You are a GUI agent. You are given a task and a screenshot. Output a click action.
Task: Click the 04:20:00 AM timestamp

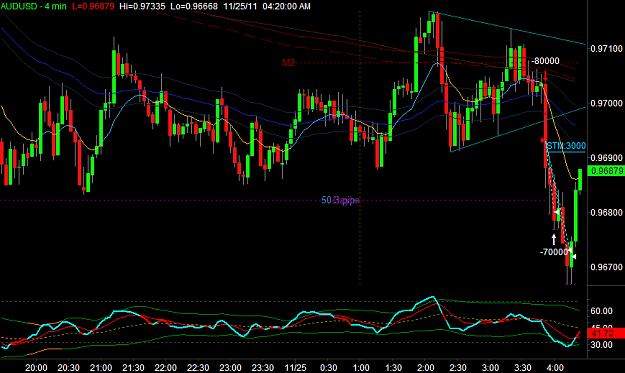286,6
